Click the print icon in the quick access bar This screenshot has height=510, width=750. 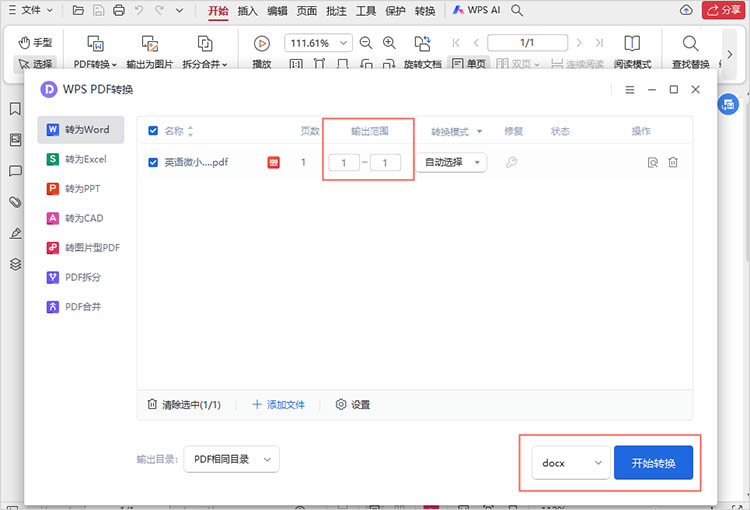[x=119, y=10]
